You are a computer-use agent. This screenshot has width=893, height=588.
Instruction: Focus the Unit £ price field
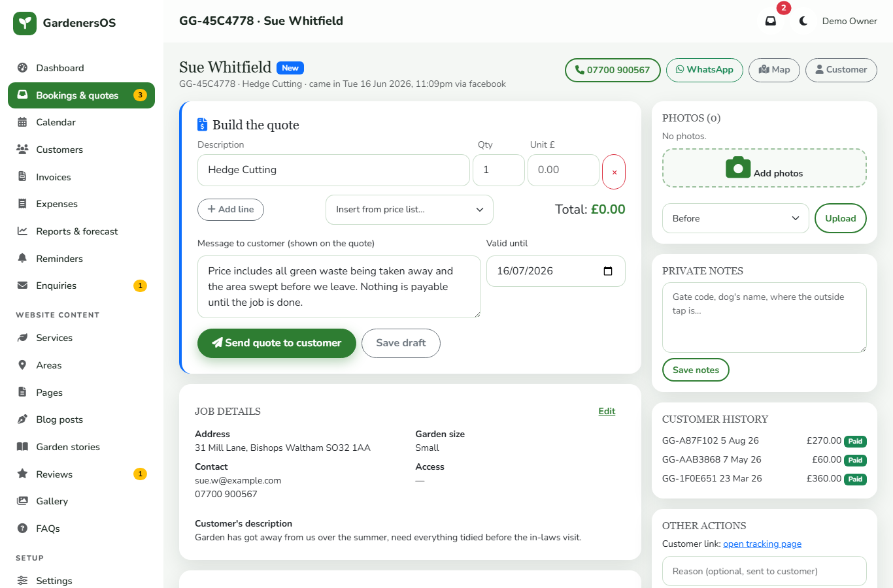pyautogui.click(x=564, y=170)
